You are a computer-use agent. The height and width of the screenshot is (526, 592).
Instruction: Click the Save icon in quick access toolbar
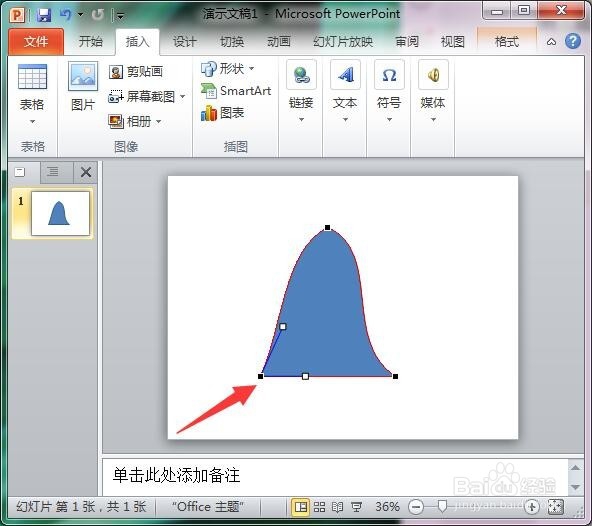coord(44,15)
